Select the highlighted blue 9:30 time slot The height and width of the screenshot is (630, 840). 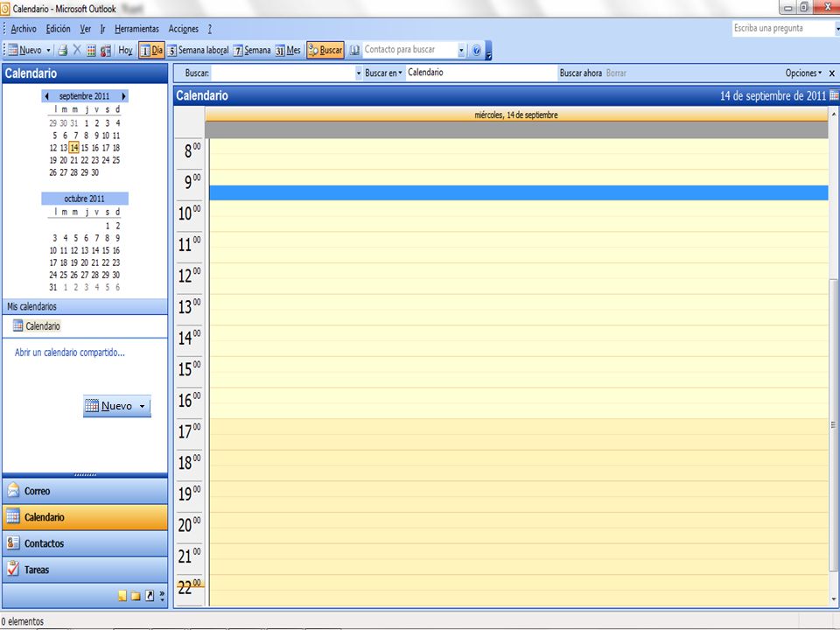pos(519,193)
